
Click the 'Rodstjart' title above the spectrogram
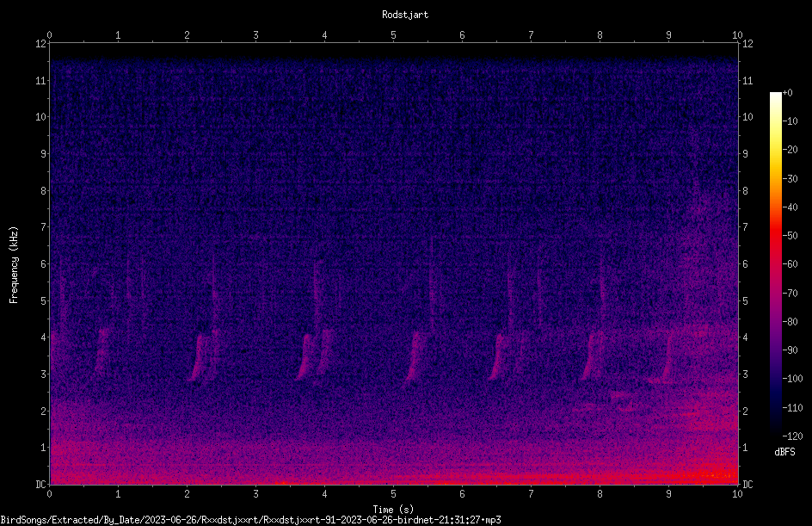point(405,15)
